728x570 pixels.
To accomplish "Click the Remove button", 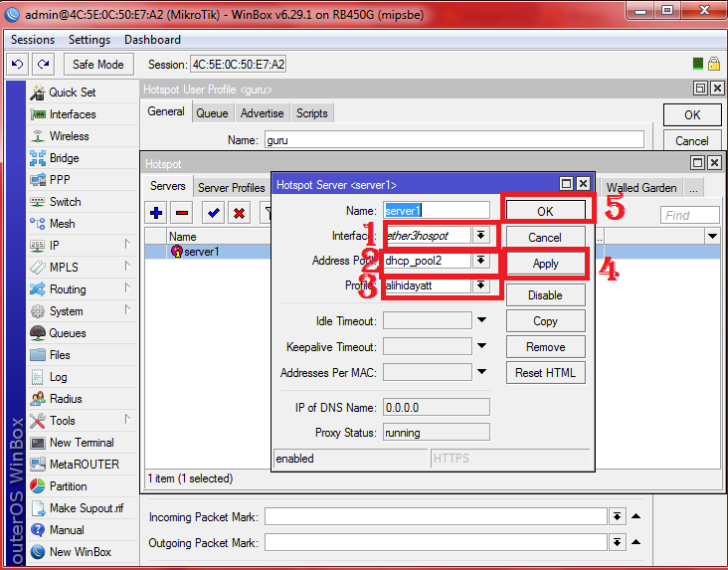I will click(546, 347).
